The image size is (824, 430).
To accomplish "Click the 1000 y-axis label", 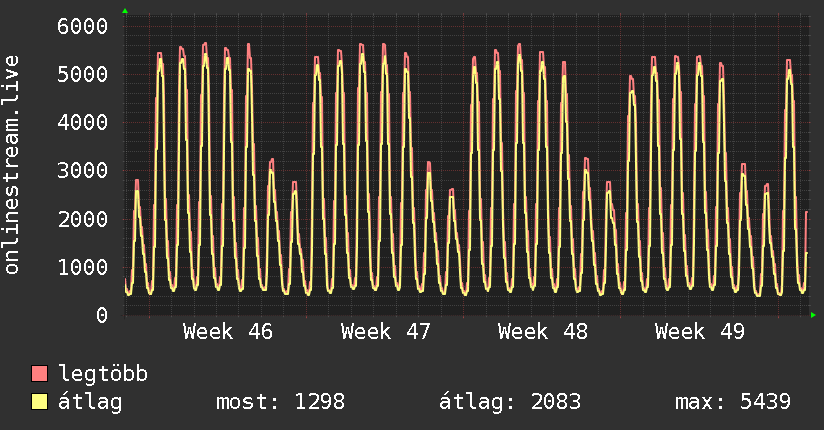I will point(83,267).
